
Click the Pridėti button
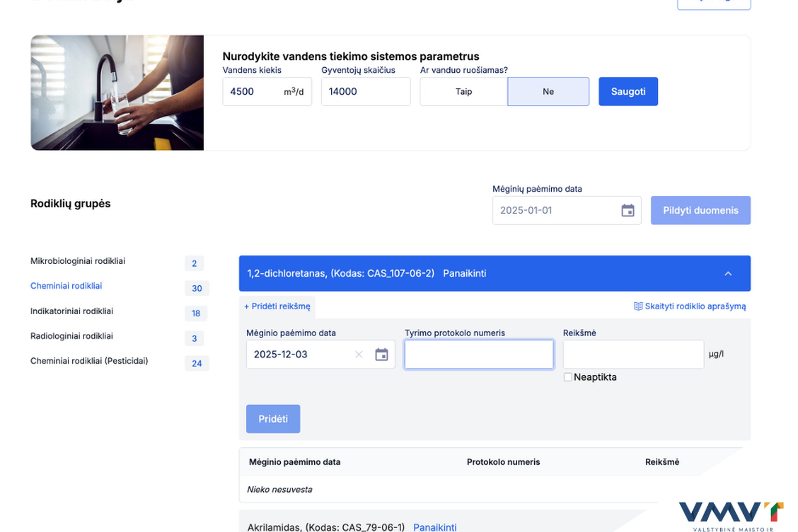tap(273, 419)
